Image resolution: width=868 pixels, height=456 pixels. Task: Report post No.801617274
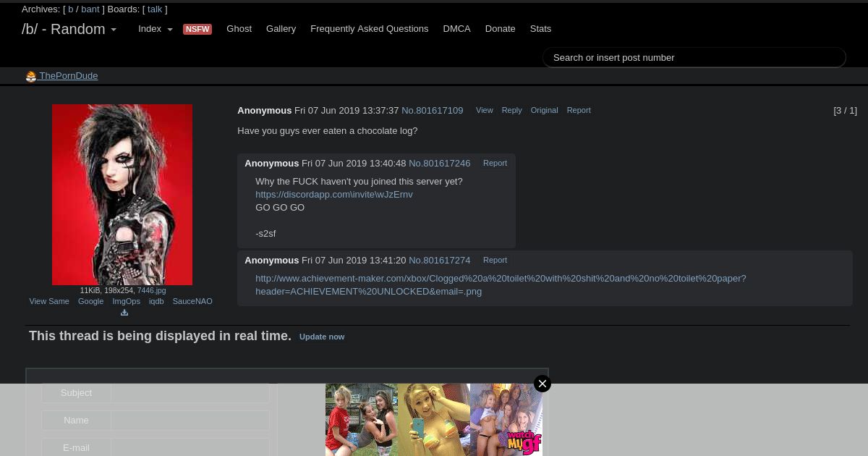[495, 260]
